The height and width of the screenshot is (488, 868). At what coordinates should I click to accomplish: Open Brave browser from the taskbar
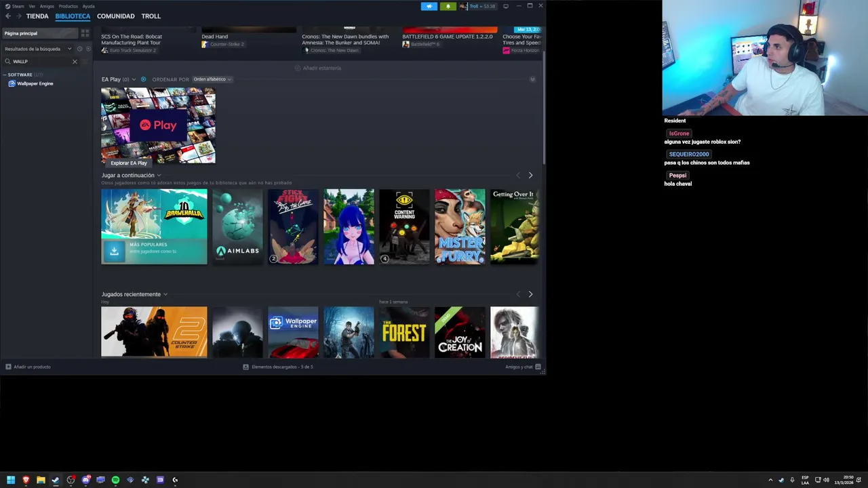26,480
